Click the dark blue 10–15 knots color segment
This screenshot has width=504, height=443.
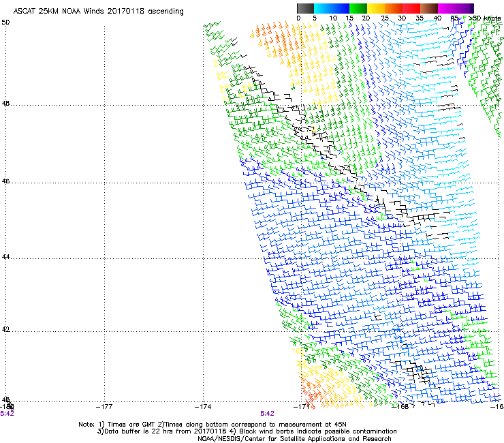click(341, 8)
